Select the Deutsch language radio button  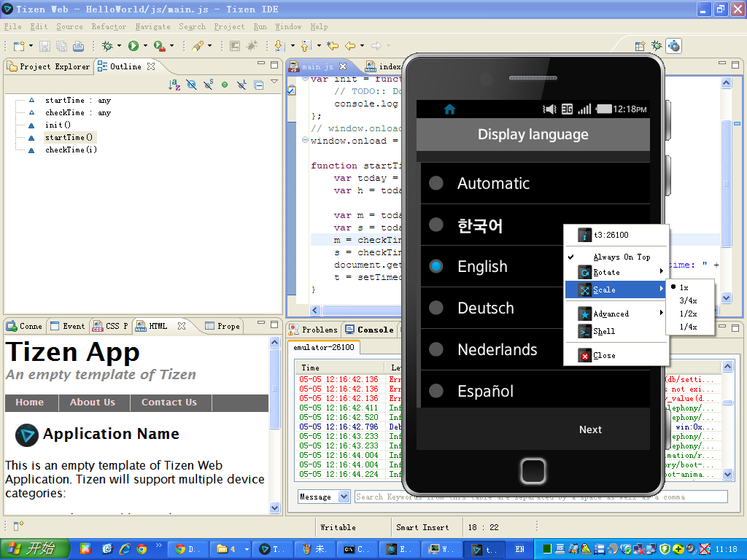pyautogui.click(x=436, y=308)
